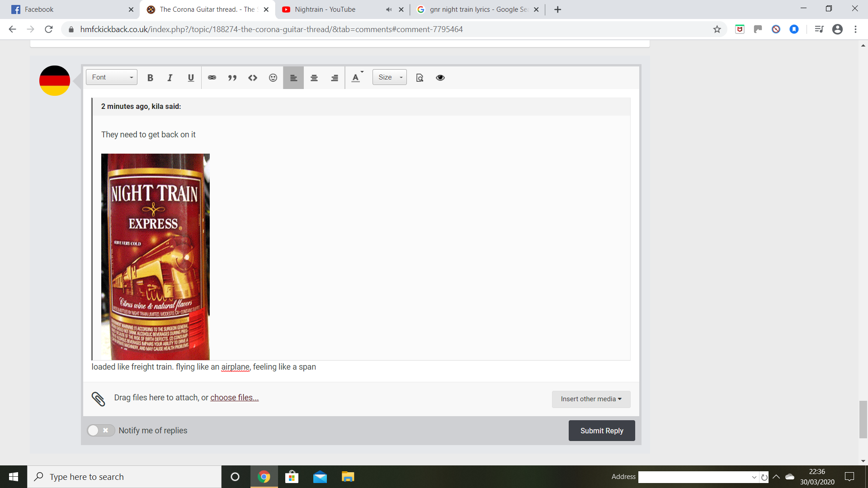View site lock security info

[x=71, y=29]
